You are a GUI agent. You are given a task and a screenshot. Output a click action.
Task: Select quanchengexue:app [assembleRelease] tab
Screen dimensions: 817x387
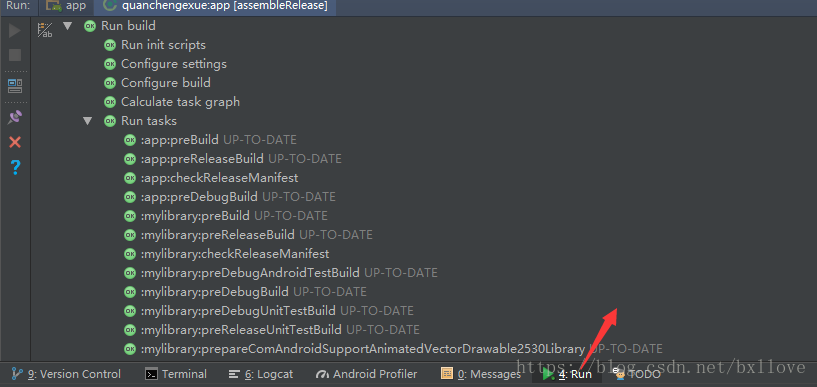click(x=215, y=6)
